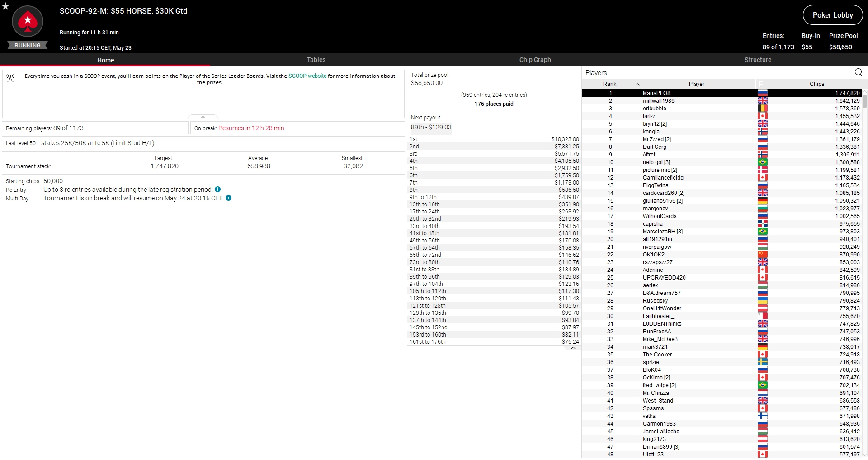Click the RUNNING status badge
Image resolution: width=868 pixels, height=460 pixels.
(28, 46)
